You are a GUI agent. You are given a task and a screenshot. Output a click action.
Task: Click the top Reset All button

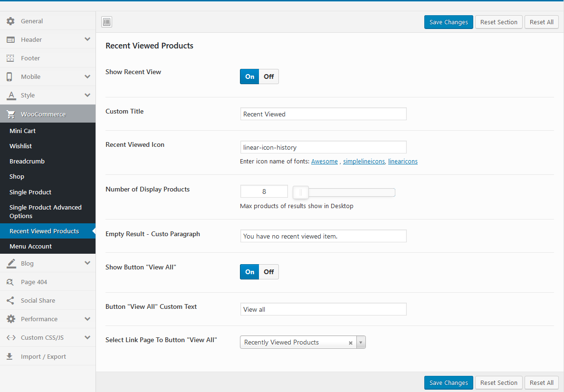pyautogui.click(x=541, y=22)
